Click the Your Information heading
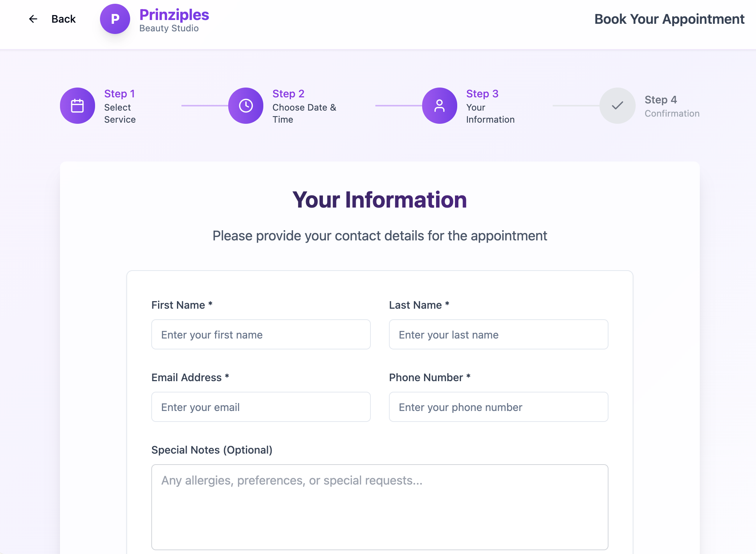This screenshot has height=554, width=756. point(380,200)
